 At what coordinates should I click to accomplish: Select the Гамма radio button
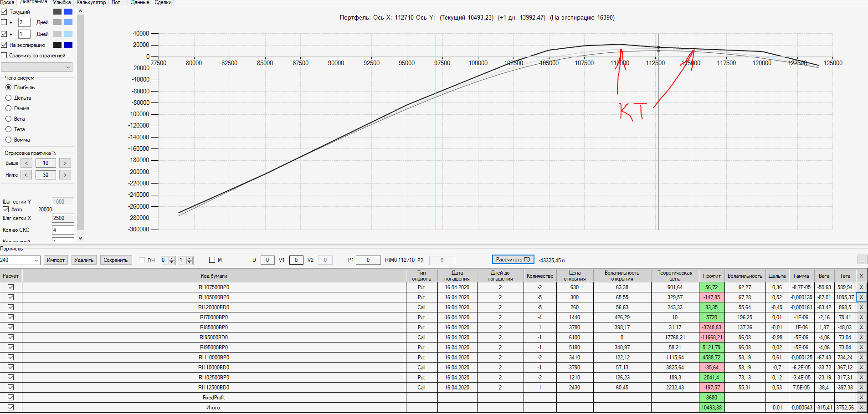[x=8, y=108]
